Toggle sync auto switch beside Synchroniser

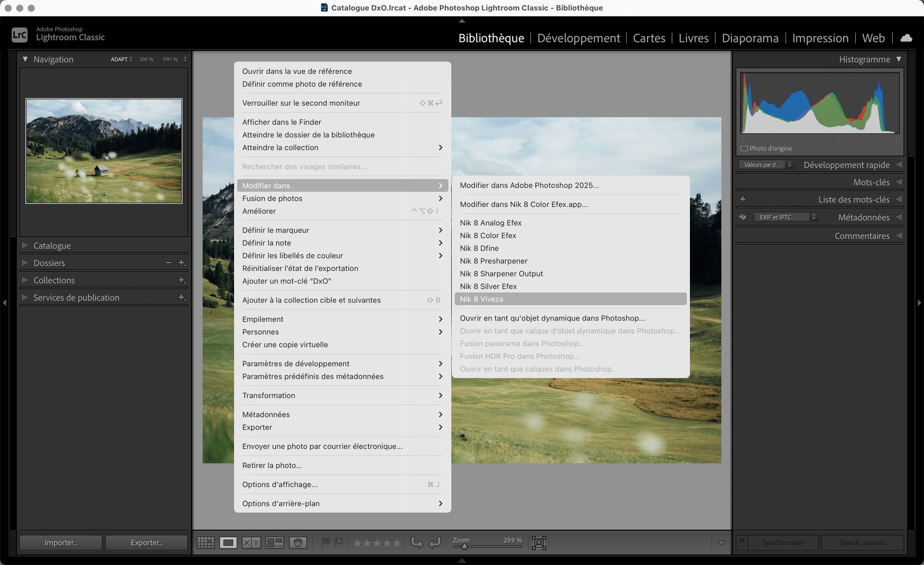tap(742, 542)
